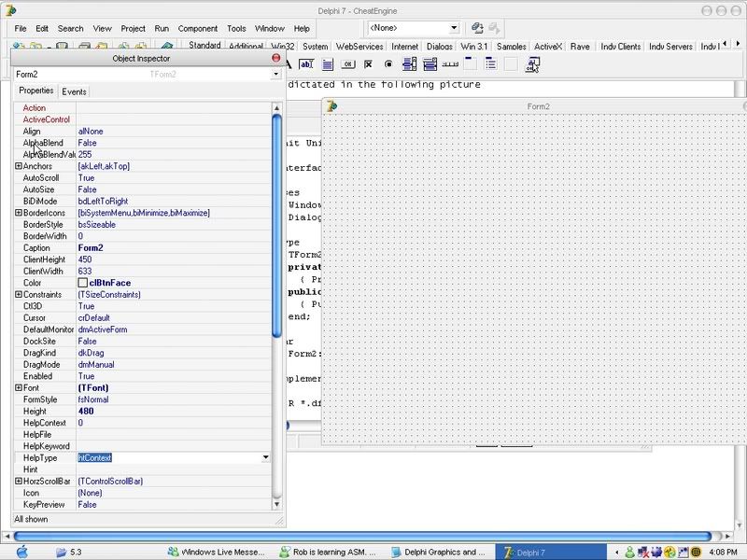This screenshot has height=560, width=747.
Task: Pick the RadioButton component icon
Action: pos(389,64)
